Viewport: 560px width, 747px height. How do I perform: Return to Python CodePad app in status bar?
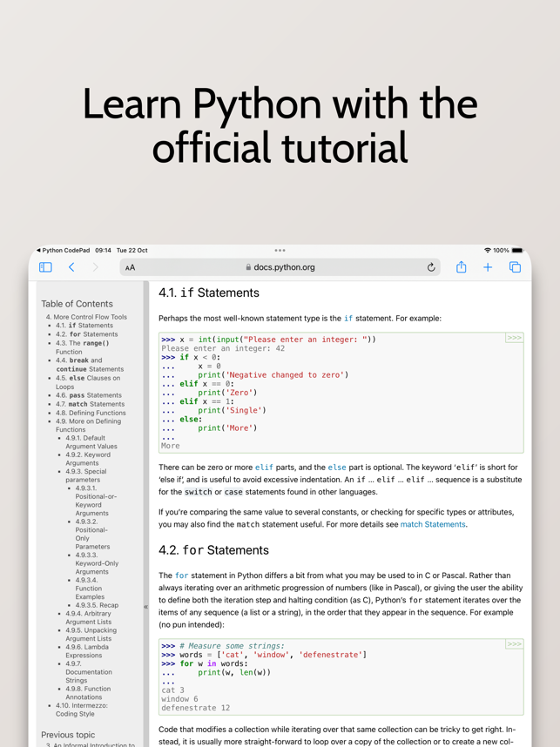63,250
